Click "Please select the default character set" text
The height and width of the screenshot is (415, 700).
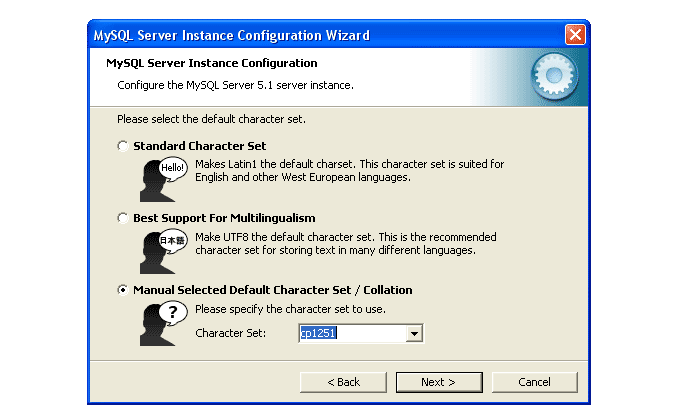[x=211, y=119]
